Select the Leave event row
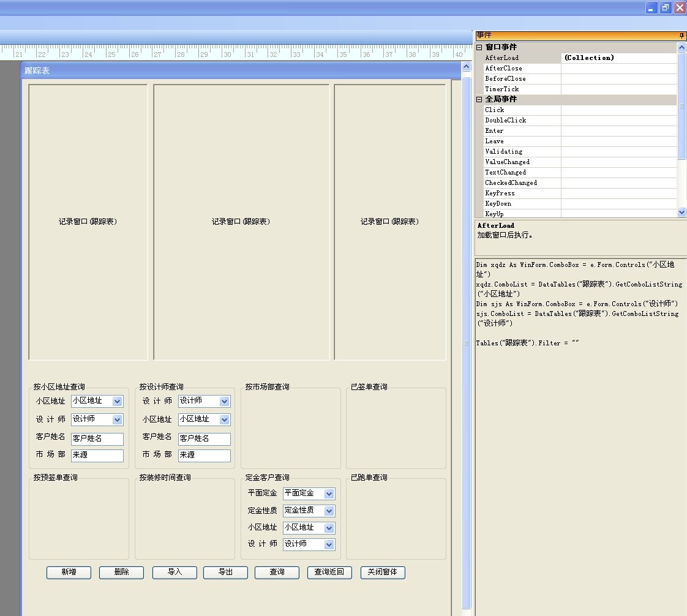Viewport: 687px width, 616px height. point(580,141)
